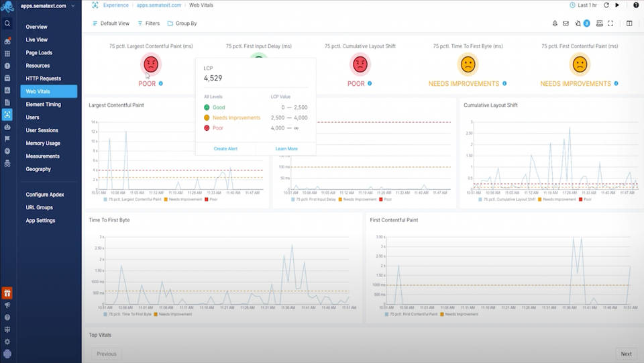Image resolution: width=644 pixels, height=363 pixels.
Task: Click the Create Alert link in LCP popup
Action: (225, 148)
